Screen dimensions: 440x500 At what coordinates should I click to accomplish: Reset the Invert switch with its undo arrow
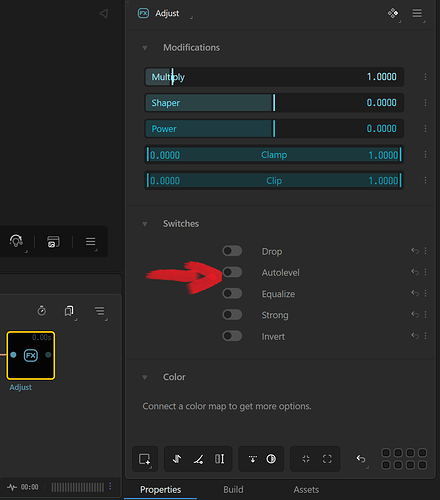tap(415, 336)
